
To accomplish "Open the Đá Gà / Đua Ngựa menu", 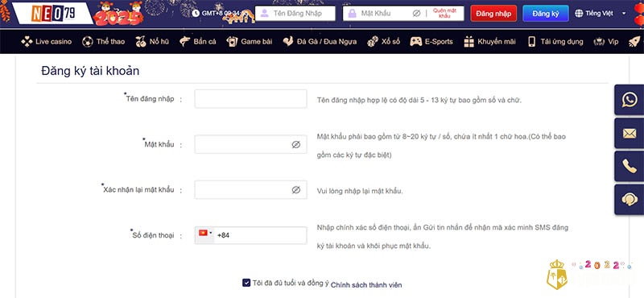I will tap(320, 42).
